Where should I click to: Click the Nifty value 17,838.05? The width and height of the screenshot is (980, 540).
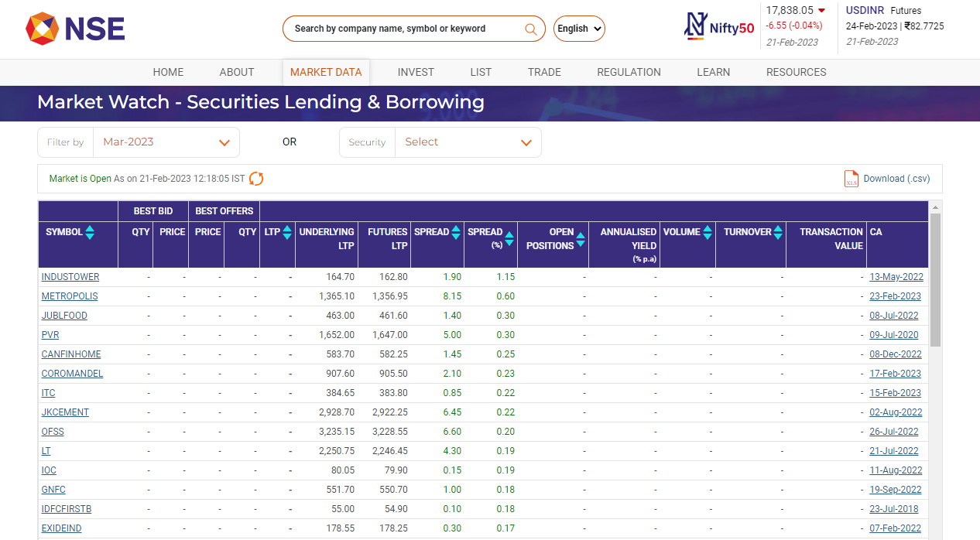[790, 11]
